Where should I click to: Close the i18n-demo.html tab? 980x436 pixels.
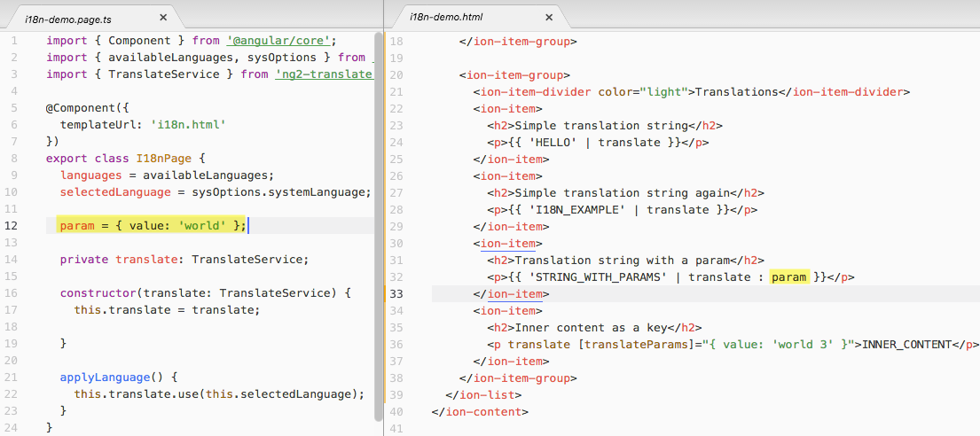pyautogui.click(x=549, y=18)
